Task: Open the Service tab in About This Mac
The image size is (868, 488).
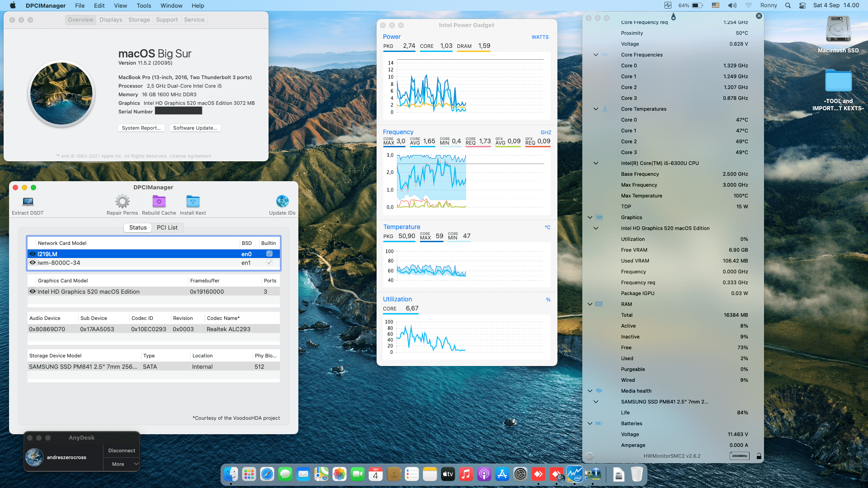Action: (x=194, y=19)
